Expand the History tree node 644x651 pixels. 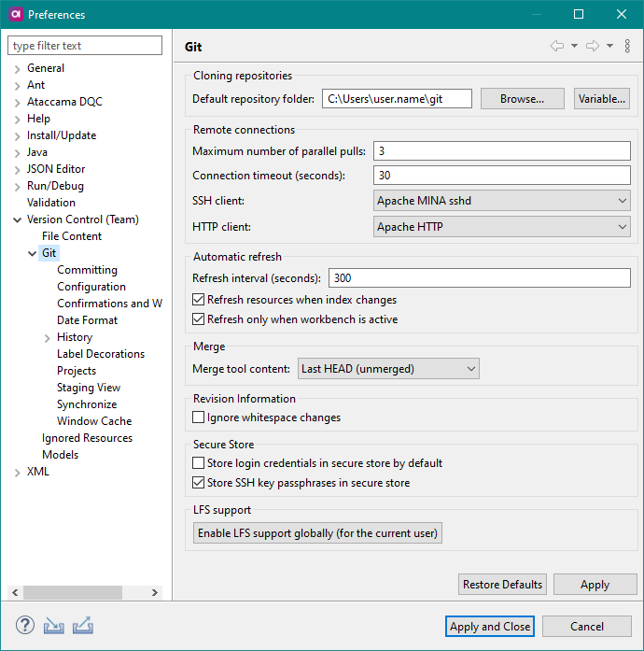48,338
